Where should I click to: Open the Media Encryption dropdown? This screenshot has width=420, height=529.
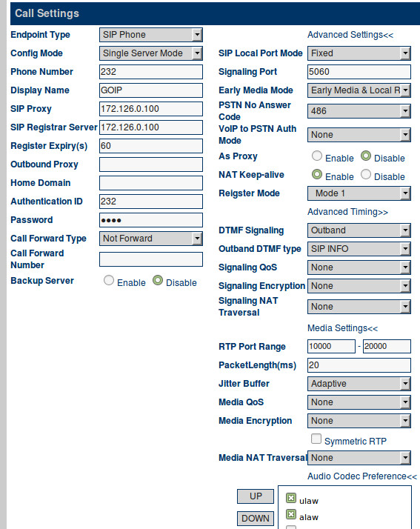point(359,421)
